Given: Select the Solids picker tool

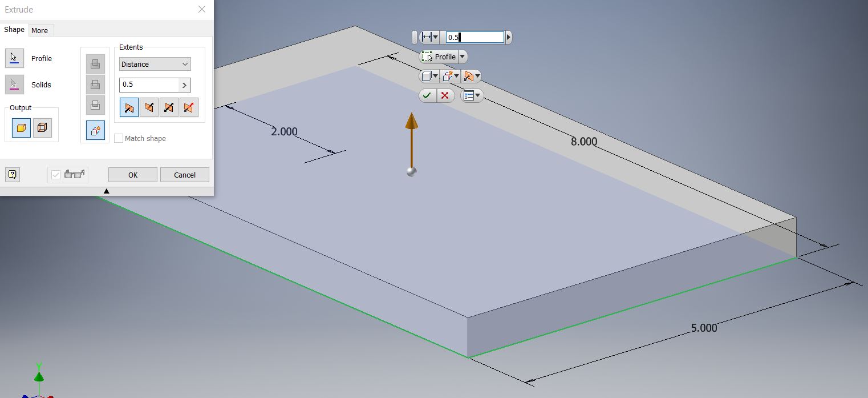Looking at the screenshot, I should [x=14, y=84].
